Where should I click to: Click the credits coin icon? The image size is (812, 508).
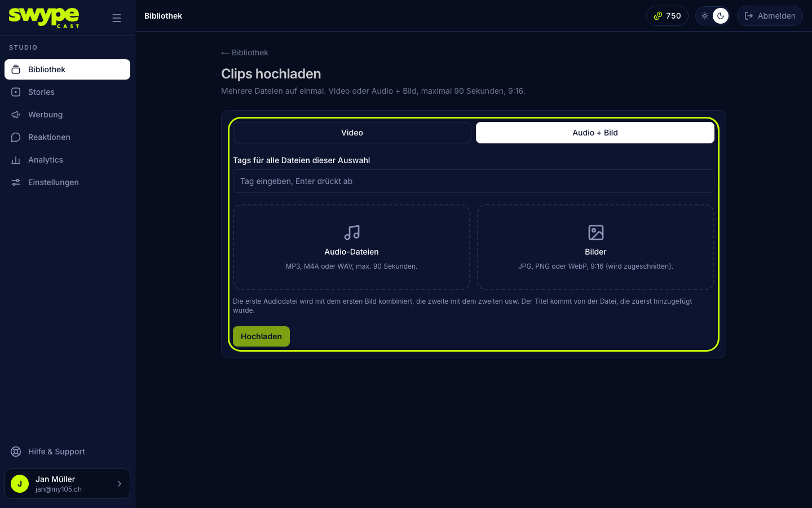658,16
